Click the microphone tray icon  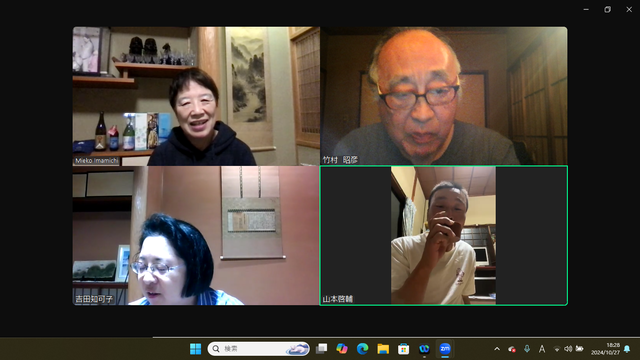click(527, 349)
